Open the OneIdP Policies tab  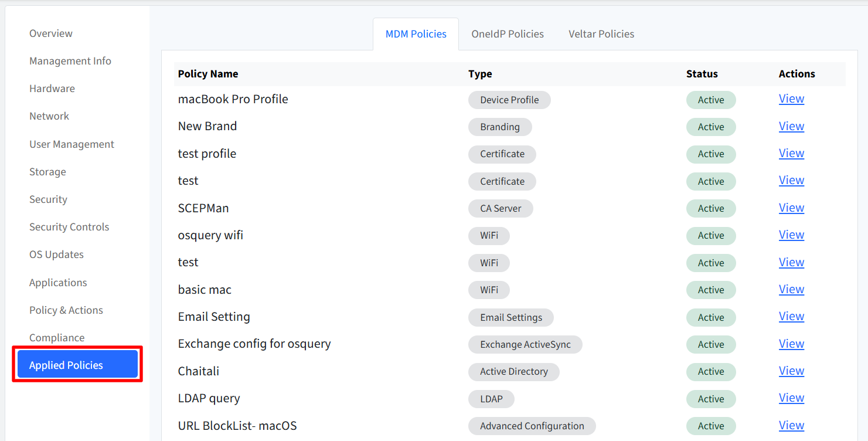[508, 34]
